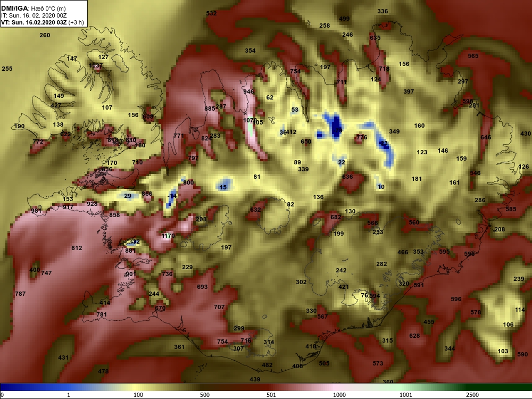Click the header title 'DMI/IGA: Hæð 0°C (m)'
This screenshot has width=532, height=399.
coord(33,8)
